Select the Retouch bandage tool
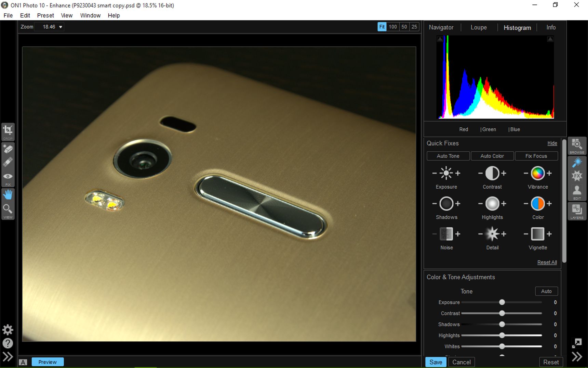This screenshot has width=588, height=368. (8, 162)
